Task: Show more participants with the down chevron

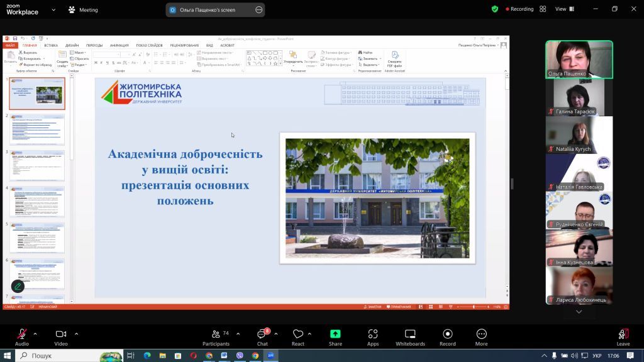Action: coord(579,312)
